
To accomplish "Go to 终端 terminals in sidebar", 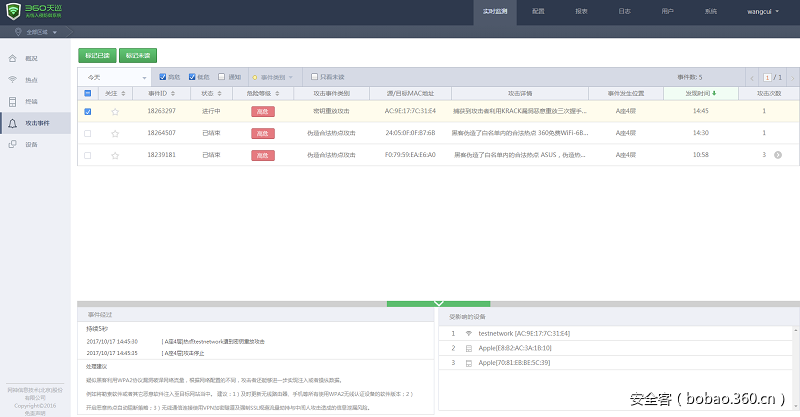I will click(30, 101).
